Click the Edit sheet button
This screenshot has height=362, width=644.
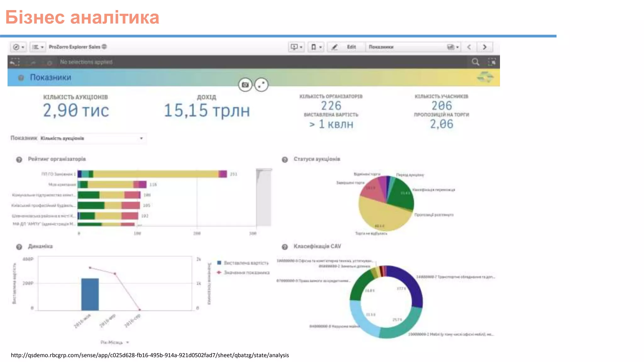pyautogui.click(x=346, y=47)
